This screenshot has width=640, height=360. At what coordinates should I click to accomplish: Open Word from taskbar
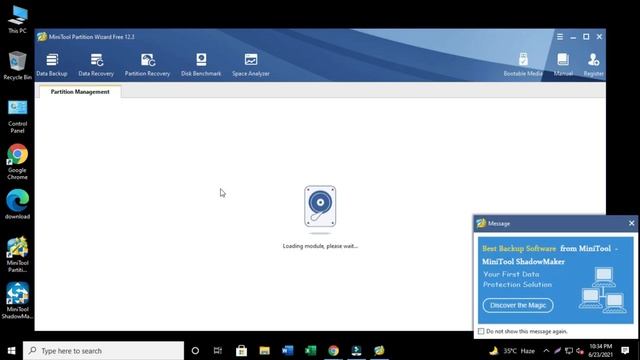[x=287, y=351]
